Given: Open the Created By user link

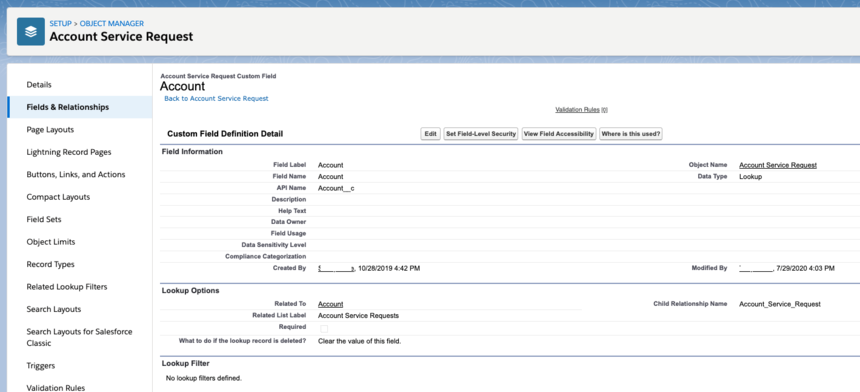Looking at the screenshot, I should (337, 269).
